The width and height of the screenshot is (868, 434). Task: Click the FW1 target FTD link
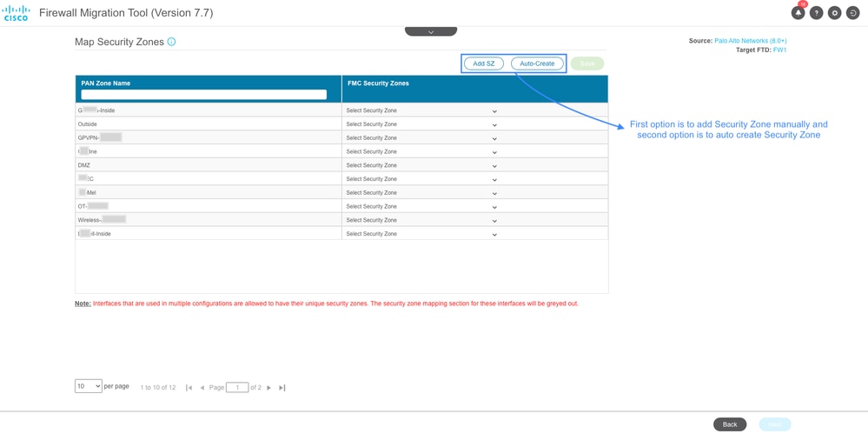click(x=780, y=50)
